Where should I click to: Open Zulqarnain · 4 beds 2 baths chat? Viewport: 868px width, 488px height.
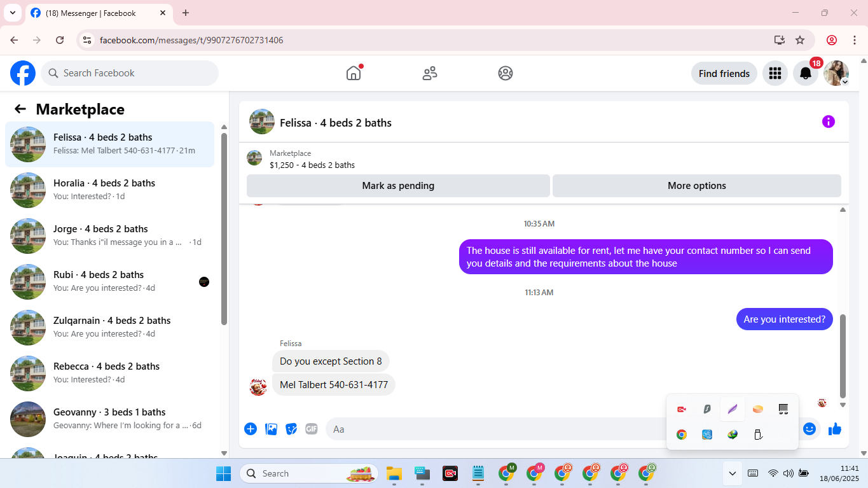click(x=110, y=328)
